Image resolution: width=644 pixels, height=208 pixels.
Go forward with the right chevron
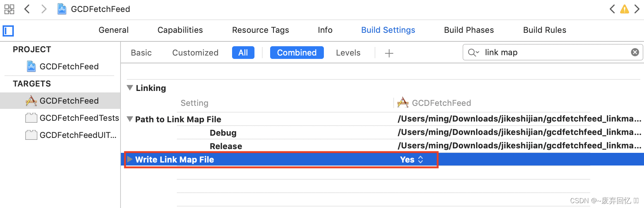[x=44, y=9]
